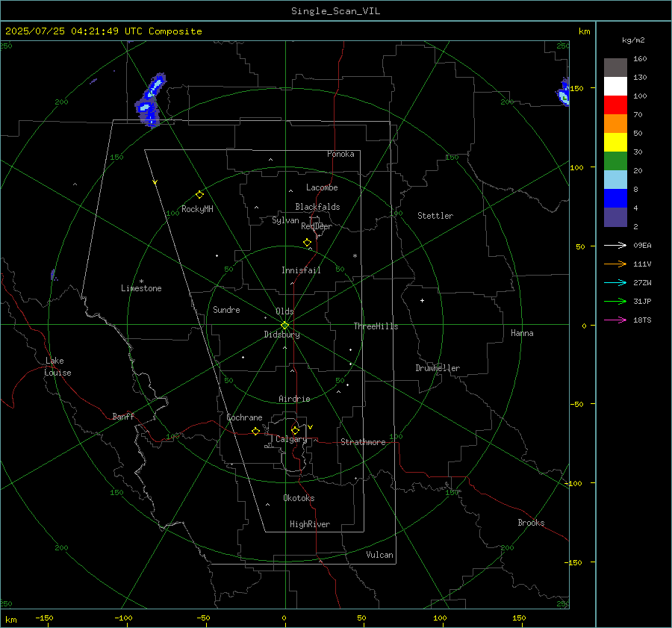Click the yellow diamond marker below RedDeer
This screenshot has width=672, height=628.
pos(307,243)
